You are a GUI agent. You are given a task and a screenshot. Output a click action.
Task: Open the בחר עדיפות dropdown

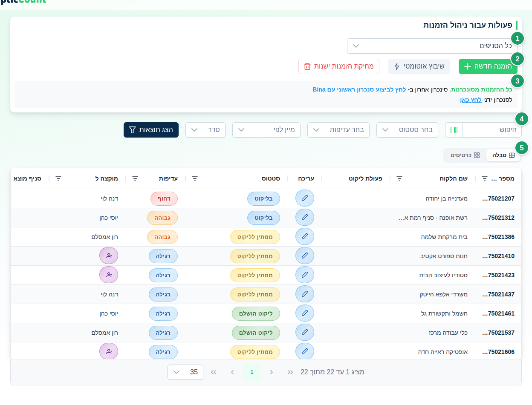tap(338, 130)
